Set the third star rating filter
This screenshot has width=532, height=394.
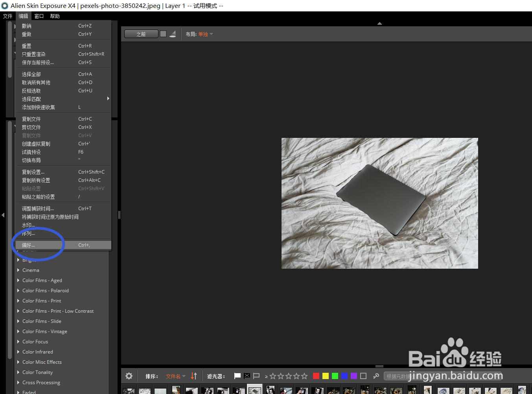(x=289, y=376)
